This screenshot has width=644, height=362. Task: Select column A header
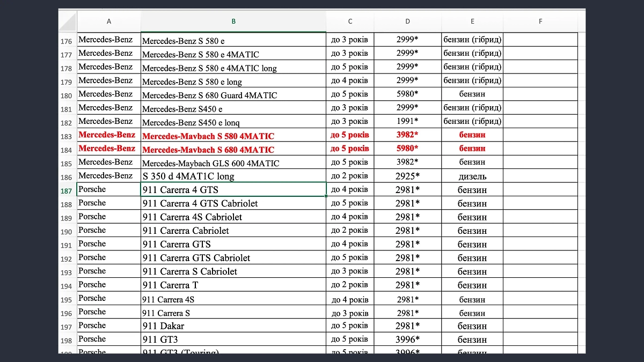[109, 21]
